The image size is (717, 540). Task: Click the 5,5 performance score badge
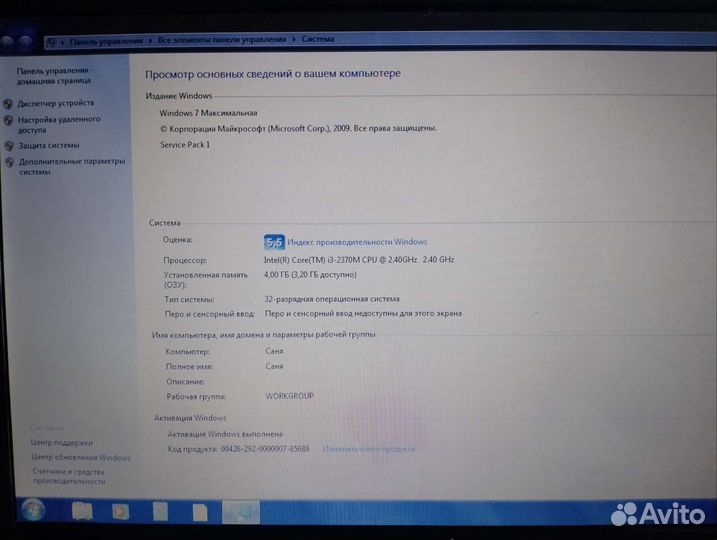(274, 242)
